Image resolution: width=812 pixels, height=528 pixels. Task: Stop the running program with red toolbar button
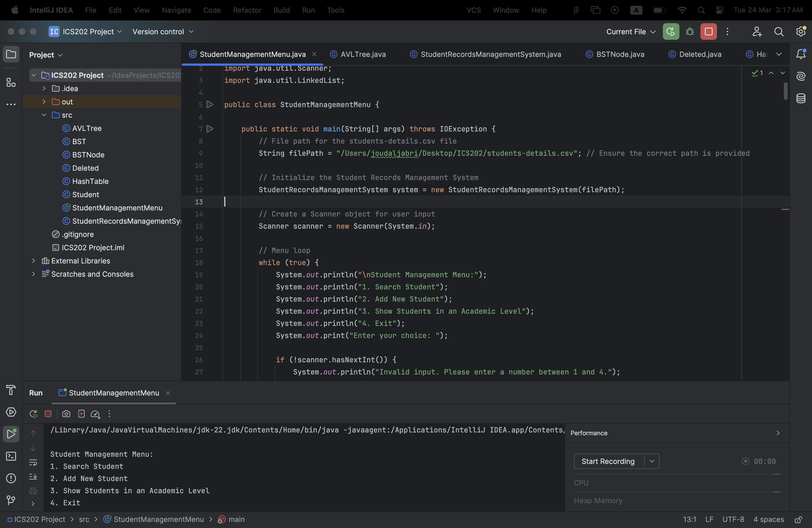(708, 32)
